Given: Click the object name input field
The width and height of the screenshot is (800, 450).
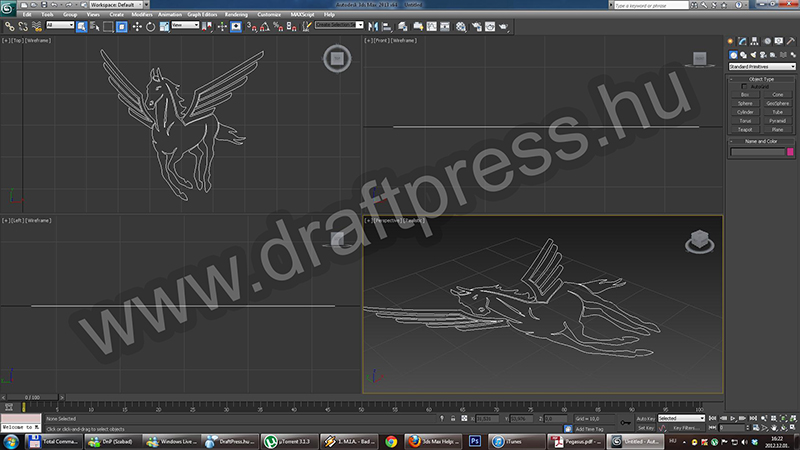Looking at the screenshot, I should coord(757,152).
